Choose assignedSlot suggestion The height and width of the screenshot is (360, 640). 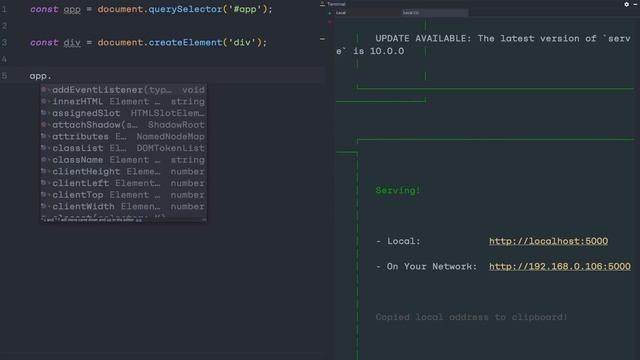pos(124,113)
